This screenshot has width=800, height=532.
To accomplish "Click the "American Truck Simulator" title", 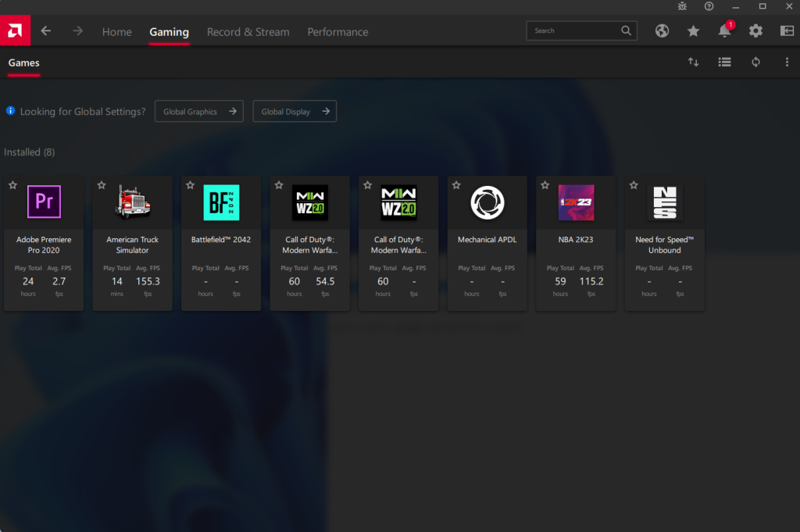I will point(133,245).
